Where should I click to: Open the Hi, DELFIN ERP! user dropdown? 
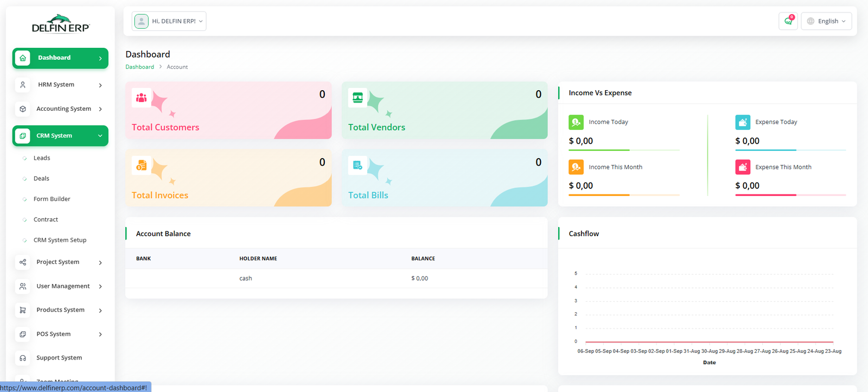point(169,21)
